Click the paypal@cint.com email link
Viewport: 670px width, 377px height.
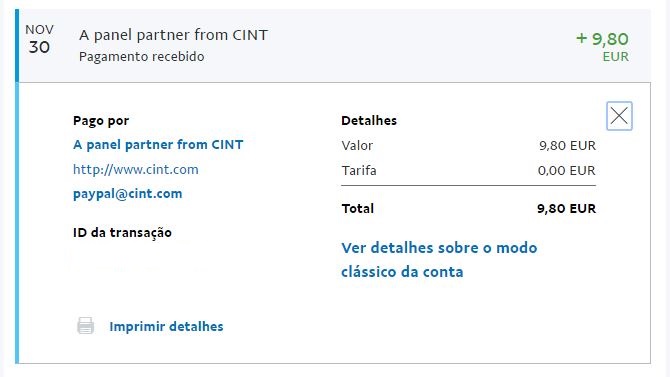128,194
